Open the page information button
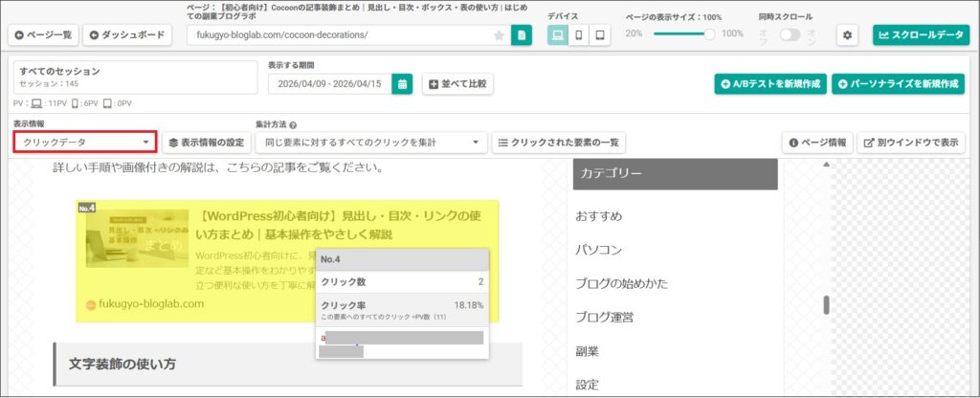Viewport: 980px width, 398px height. (817, 143)
